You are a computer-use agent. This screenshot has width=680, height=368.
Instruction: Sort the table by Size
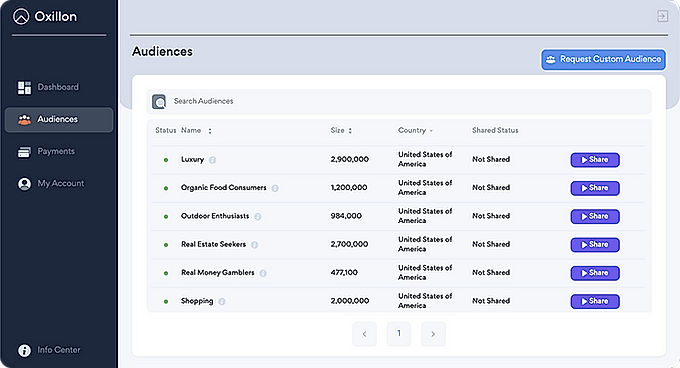(350, 130)
